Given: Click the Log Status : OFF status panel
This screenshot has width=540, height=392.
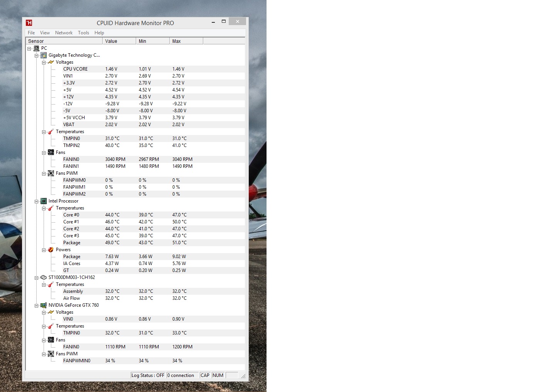Looking at the screenshot, I should (x=148, y=375).
